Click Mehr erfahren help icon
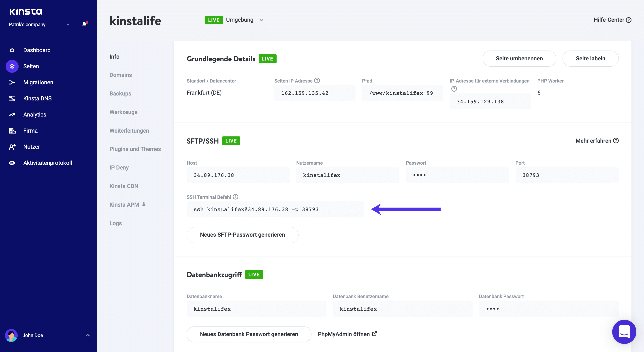 tap(616, 141)
